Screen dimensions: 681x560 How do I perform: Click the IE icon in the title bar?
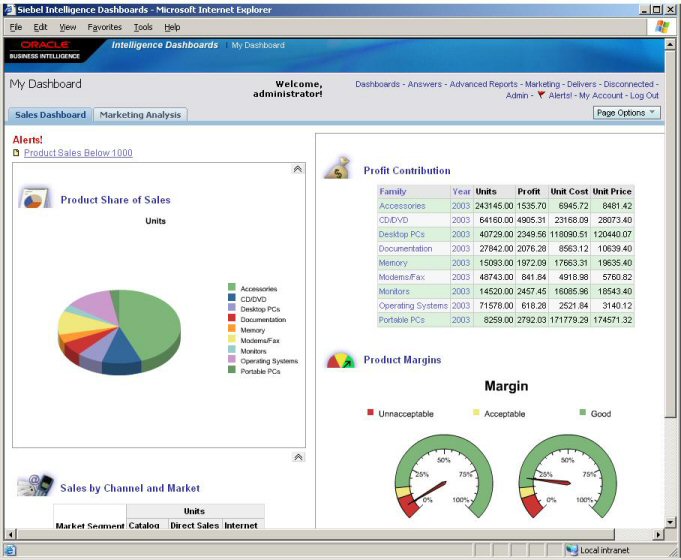pyautogui.click(x=10, y=10)
